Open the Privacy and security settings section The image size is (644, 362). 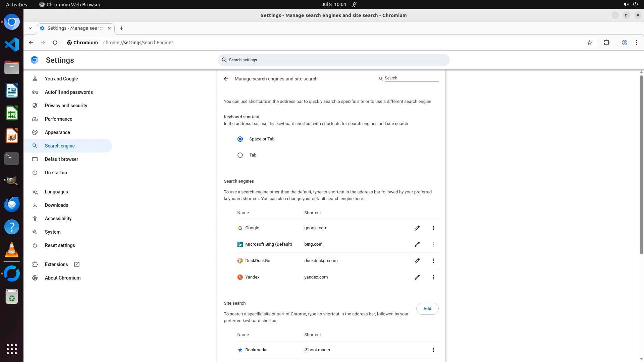(66, 106)
